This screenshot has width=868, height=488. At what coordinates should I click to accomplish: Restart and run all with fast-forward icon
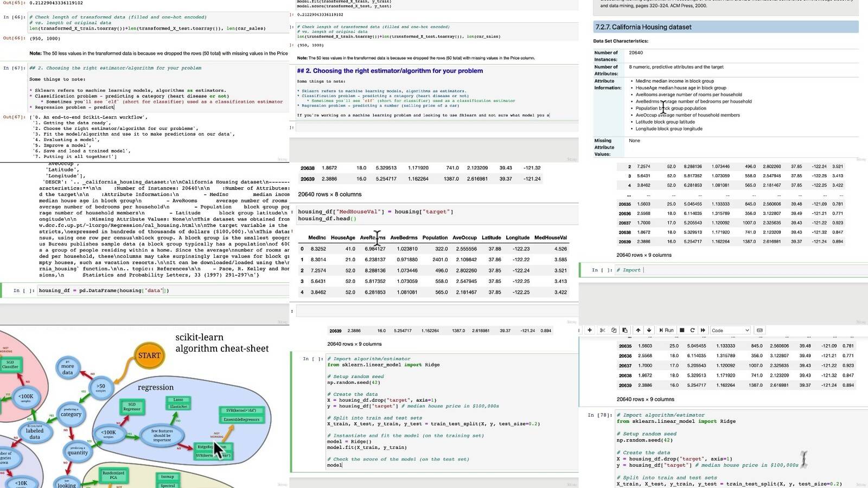click(x=703, y=330)
